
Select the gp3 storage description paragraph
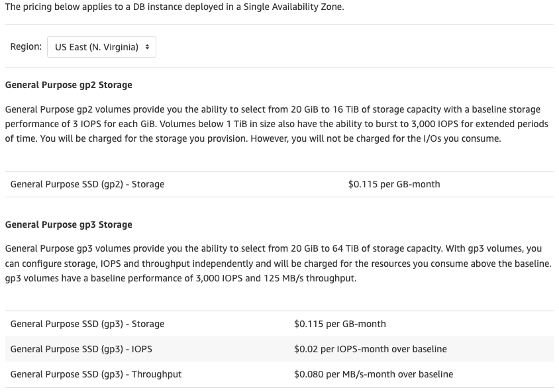[278, 264]
